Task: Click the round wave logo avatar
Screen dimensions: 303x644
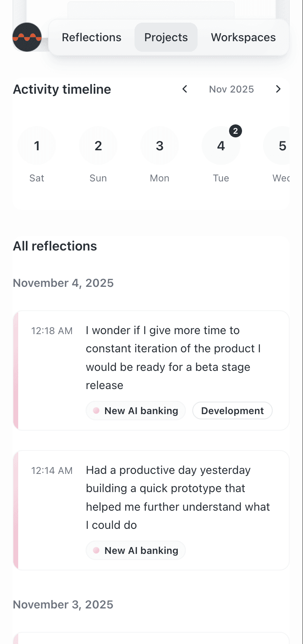Action: tap(27, 37)
